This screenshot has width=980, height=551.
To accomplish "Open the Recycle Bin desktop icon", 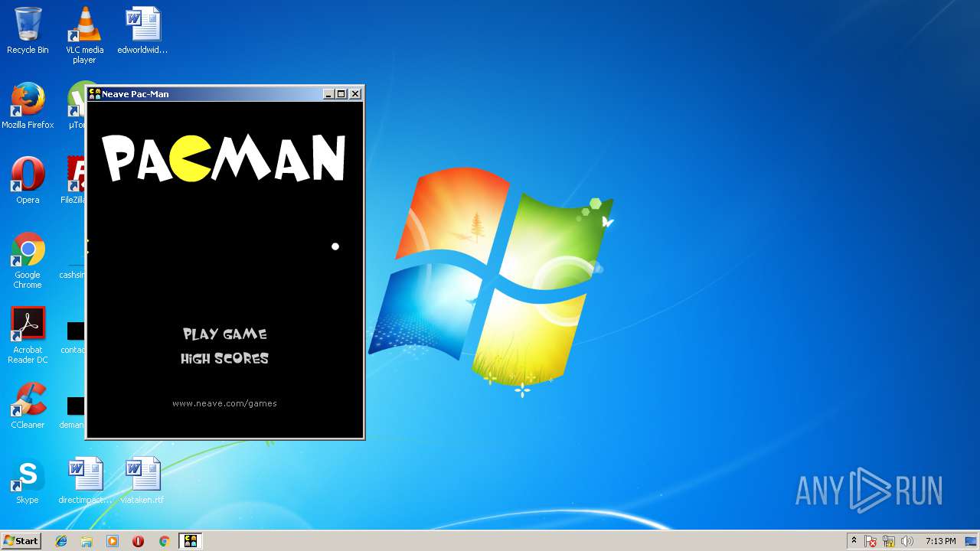I will pos(28,31).
